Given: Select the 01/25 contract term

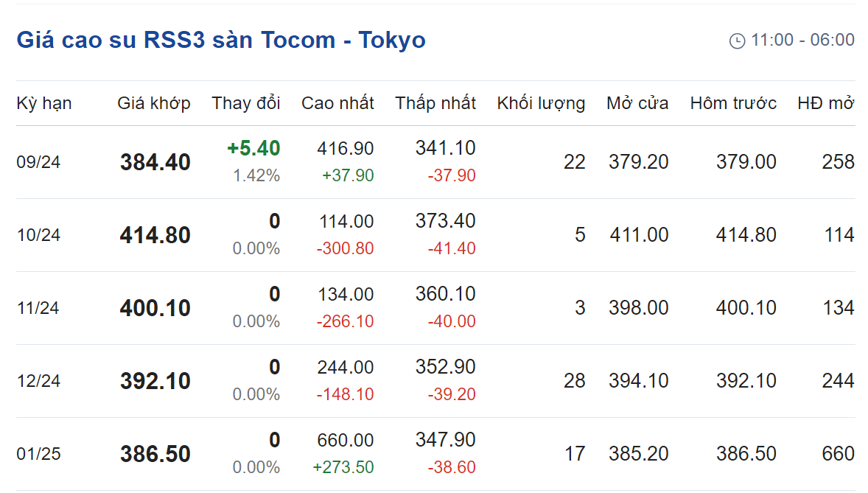Looking at the screenshot, I should (x=38, y=454).
